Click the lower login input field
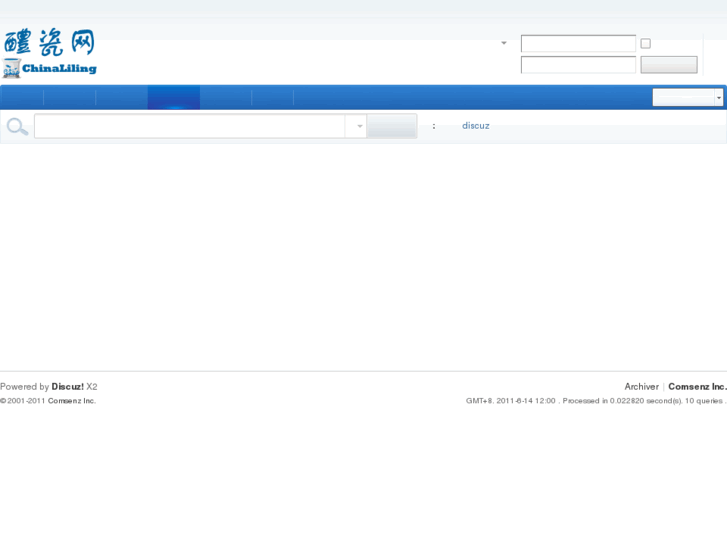This screenshot has height=545, width=727. pos(578,65)
